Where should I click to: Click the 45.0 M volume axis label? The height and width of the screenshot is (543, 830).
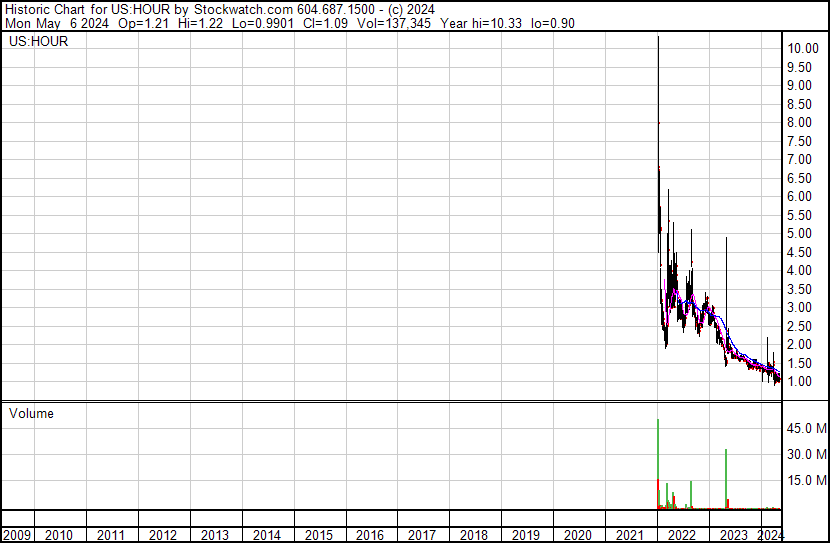coord(807,428)
